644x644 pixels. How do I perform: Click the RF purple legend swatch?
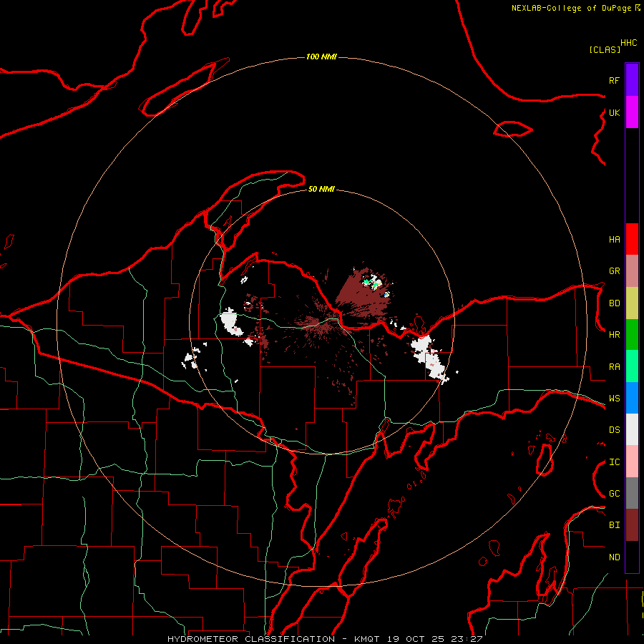coord(632,80)
